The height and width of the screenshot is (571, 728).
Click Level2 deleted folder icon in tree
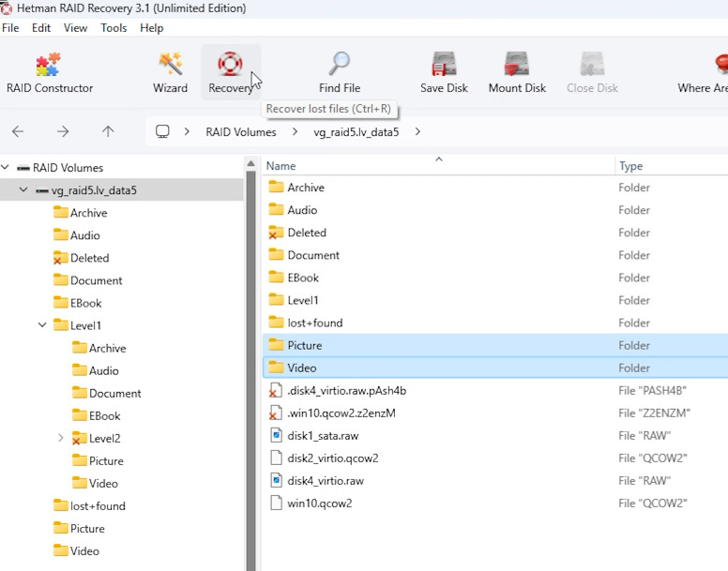pyautogui.click(x=80, y=439)
